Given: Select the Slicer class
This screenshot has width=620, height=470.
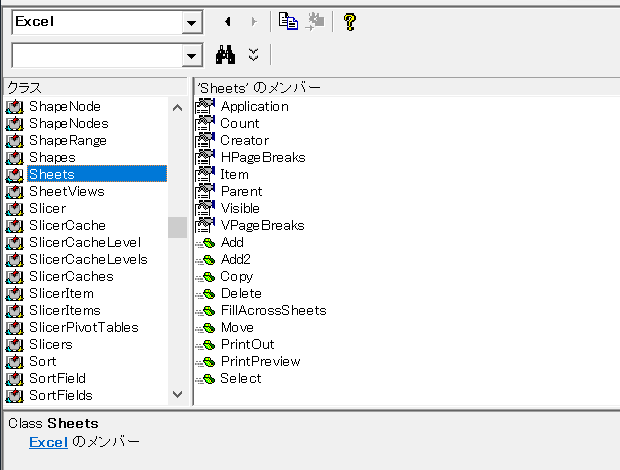Looking at the screenshot, I should point(47,208).
